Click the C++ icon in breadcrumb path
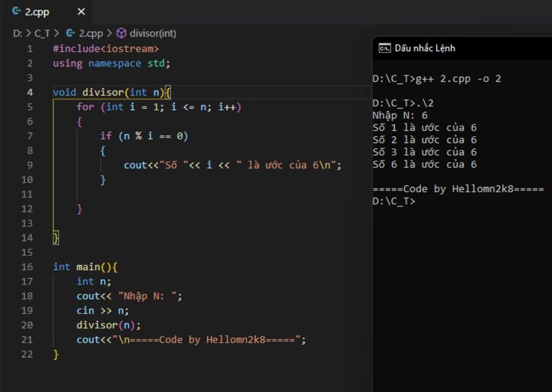The height and width of the screenshot is (392, 552). tap(71, 33)
